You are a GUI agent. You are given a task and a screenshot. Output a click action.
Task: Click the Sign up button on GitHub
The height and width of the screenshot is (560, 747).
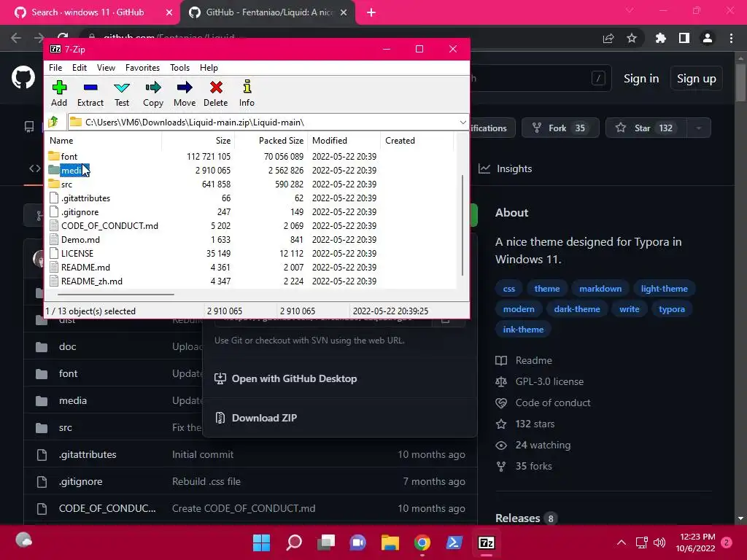[696, 79]
